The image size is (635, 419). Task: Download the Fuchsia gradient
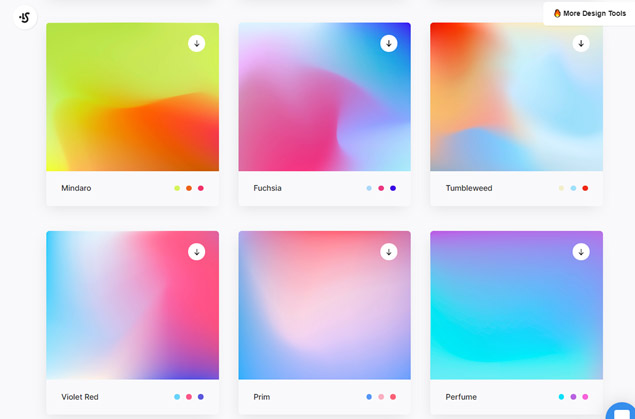pos(389,43)
